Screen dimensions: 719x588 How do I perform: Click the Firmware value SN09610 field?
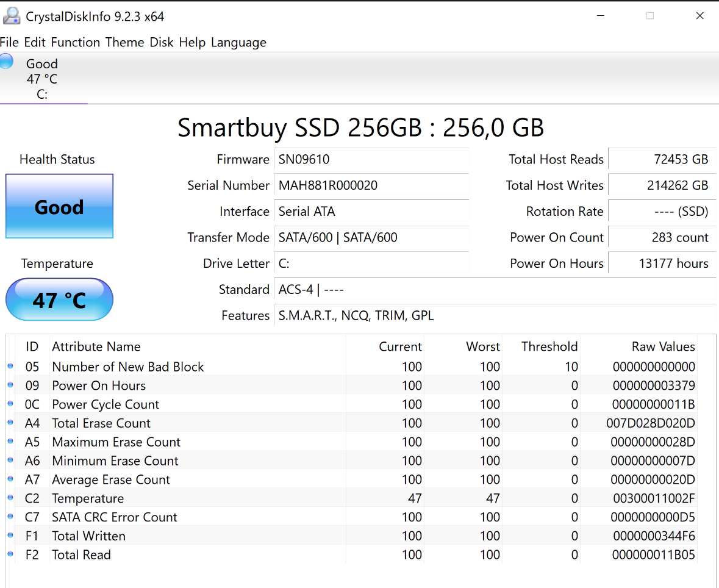click(x=371, y=159)
